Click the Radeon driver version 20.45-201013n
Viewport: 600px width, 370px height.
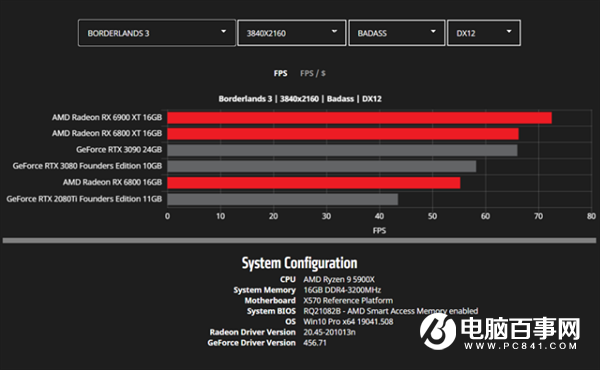[x=329, y=332]
